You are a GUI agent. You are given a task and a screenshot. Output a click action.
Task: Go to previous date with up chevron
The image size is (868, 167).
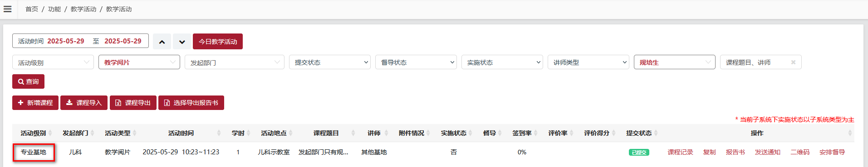pyautogui.click(x=162, y=42)
